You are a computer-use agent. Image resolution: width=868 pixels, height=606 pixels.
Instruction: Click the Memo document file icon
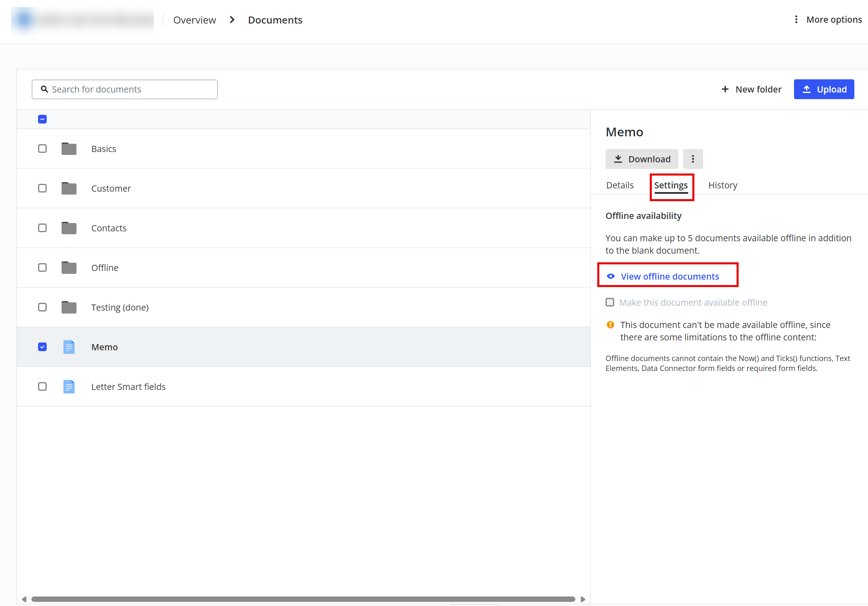[x=69, y=347]
